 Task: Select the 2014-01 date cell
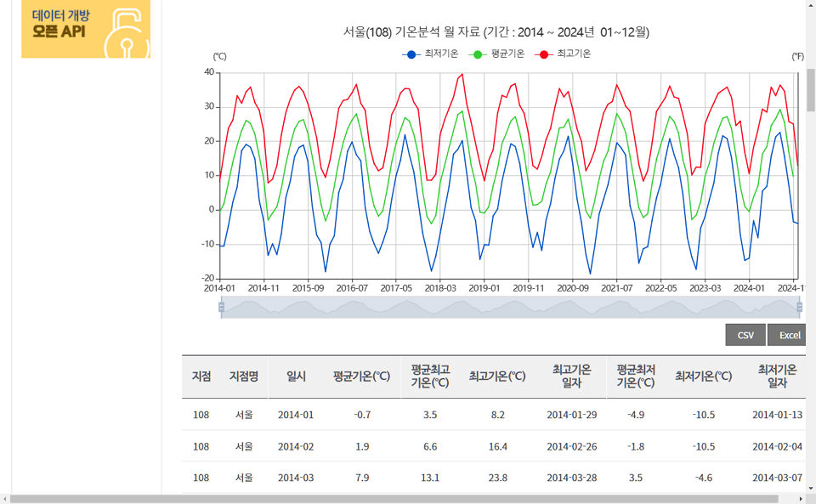click(296, 415)
